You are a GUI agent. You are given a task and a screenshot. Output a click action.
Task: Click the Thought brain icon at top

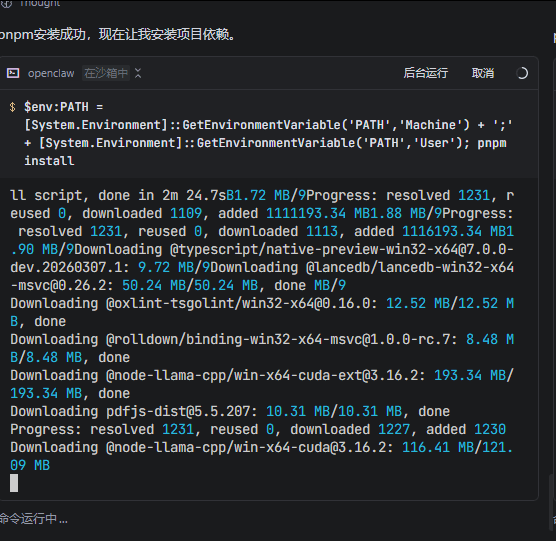pyautogui.click(x=7, y=4)
